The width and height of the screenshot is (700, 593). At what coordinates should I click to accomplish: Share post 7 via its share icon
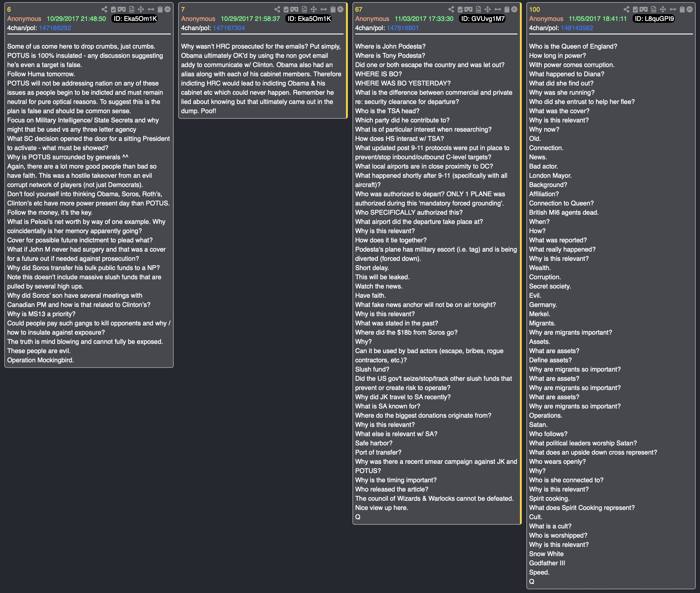pos(277,9)
